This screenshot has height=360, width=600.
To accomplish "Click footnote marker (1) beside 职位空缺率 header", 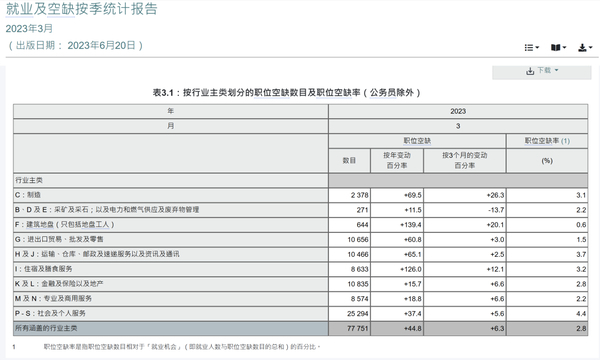I will [x=565, y=141].
